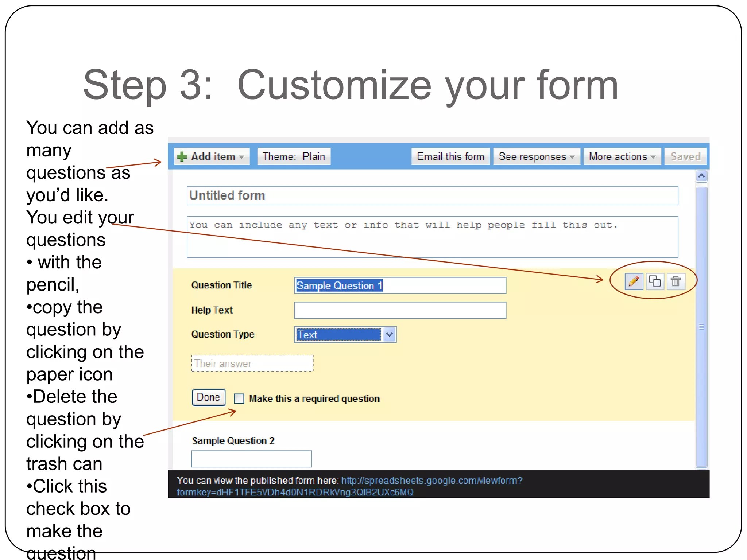The width and height of the screenshot is (747, 560).
Task: Open the Question Type dropdown
Action: [x=389, y=334]
